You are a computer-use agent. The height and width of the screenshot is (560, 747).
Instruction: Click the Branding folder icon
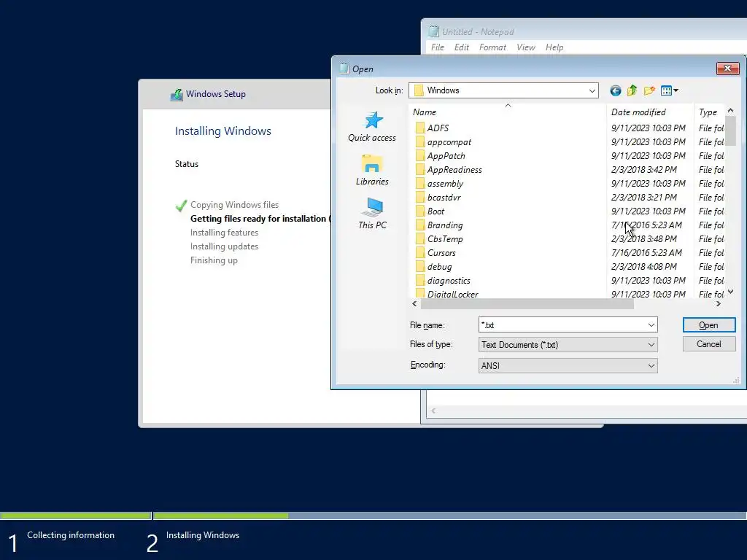tap(419, 225)
